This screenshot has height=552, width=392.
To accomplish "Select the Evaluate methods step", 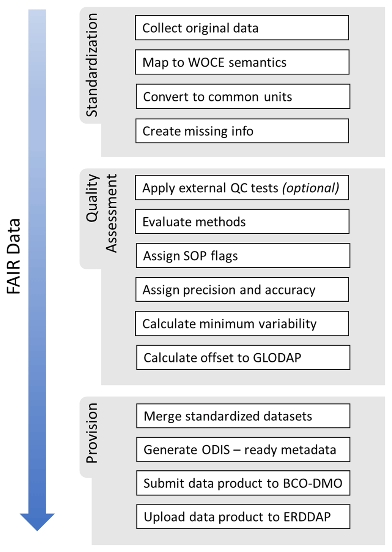I will point(242,221).
